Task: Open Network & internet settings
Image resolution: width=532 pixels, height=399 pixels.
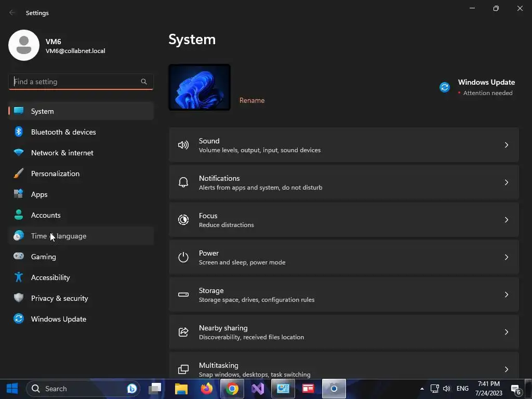Action: (x=81, y=153)
